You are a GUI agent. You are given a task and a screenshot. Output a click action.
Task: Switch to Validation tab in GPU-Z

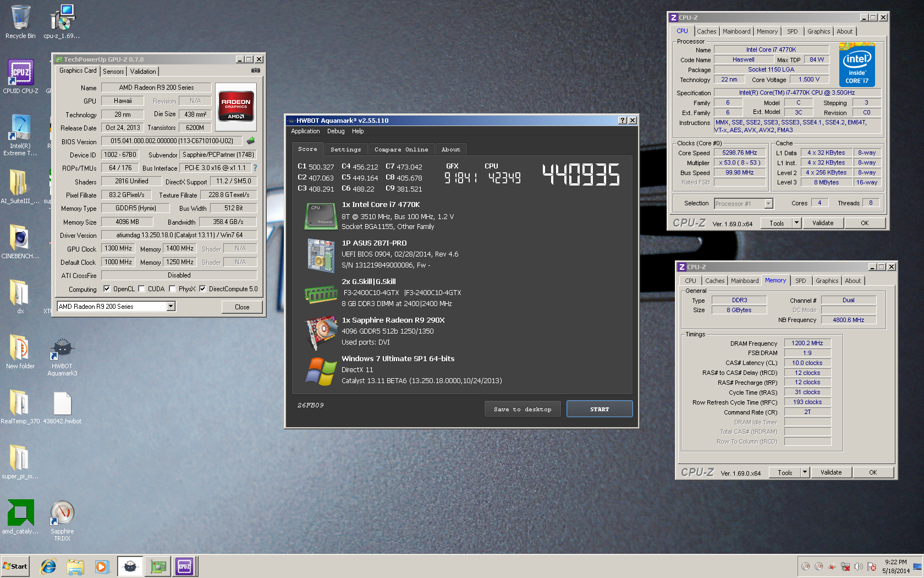(x=143, y=72)
